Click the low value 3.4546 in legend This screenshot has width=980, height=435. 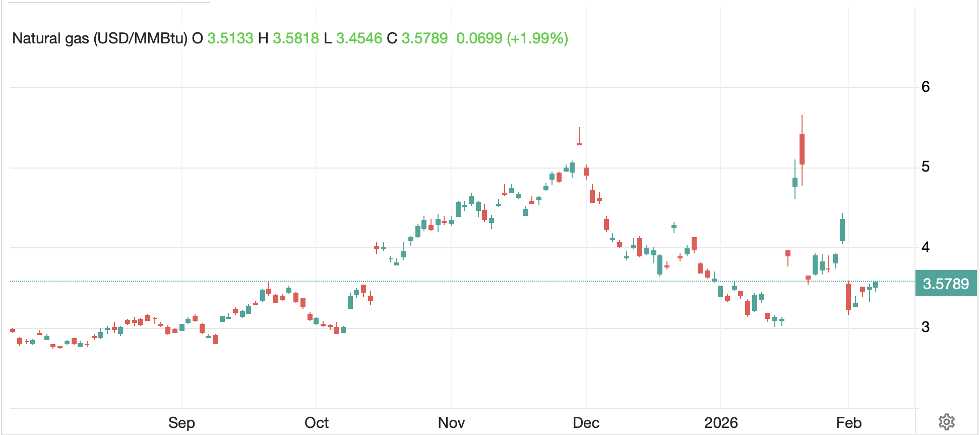pyautogui.click(x=359, y=38)
